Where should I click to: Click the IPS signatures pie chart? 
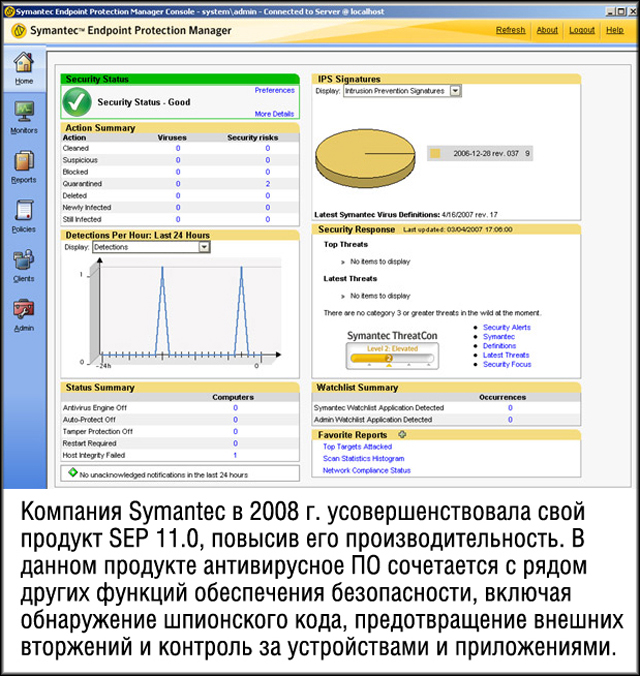[365, 158]
